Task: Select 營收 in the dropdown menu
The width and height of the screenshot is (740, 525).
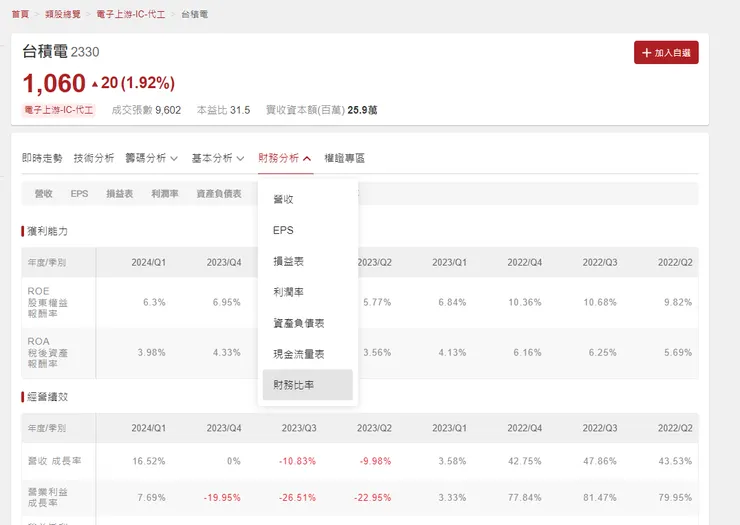Action: [x=308, y=199]
